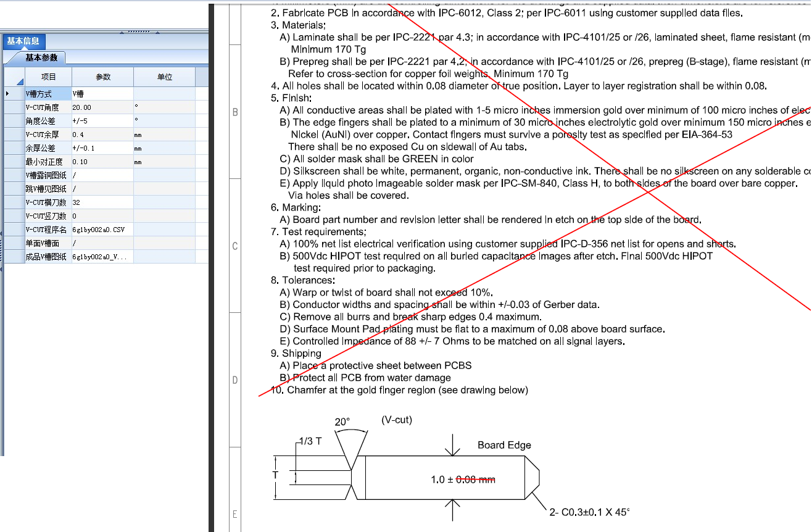The image size is (812, 532).
Task: Select the V槽露铜图纸 row label
Action: tap(48, 175)
